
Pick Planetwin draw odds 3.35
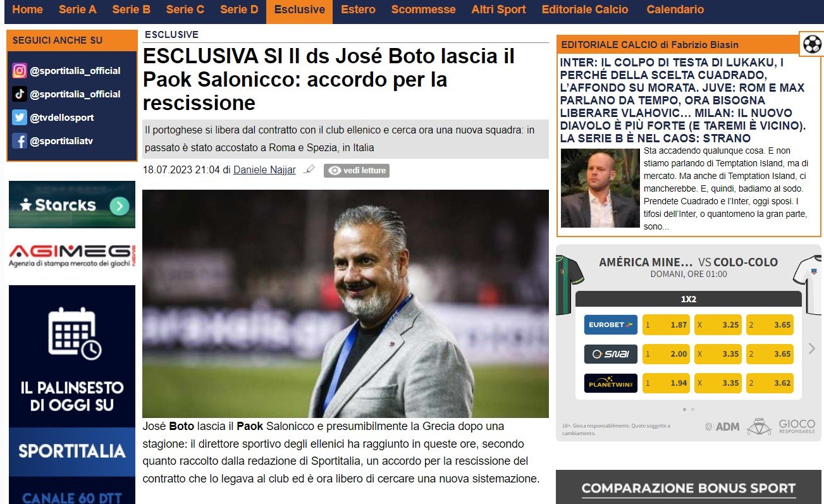tap(718, 383)
